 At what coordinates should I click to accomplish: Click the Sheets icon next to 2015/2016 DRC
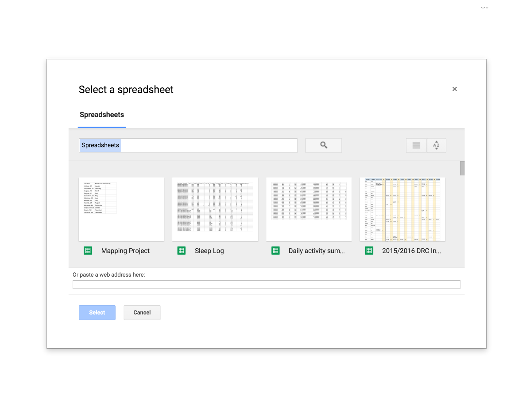369,250
